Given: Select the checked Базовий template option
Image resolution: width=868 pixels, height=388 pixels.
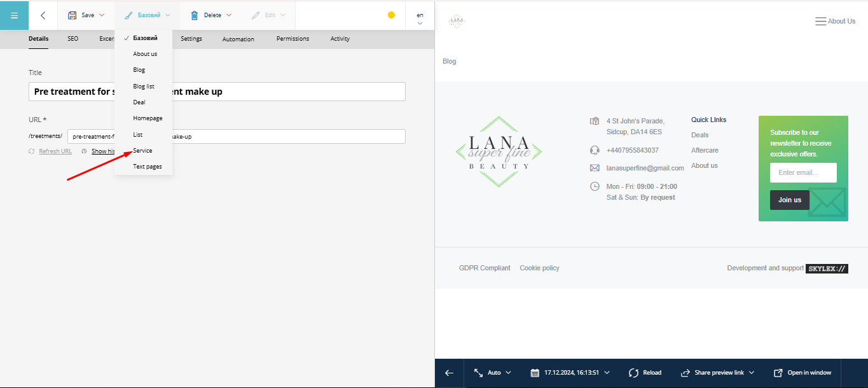Looking at the screenshot, I should click(x=145, y=38).
